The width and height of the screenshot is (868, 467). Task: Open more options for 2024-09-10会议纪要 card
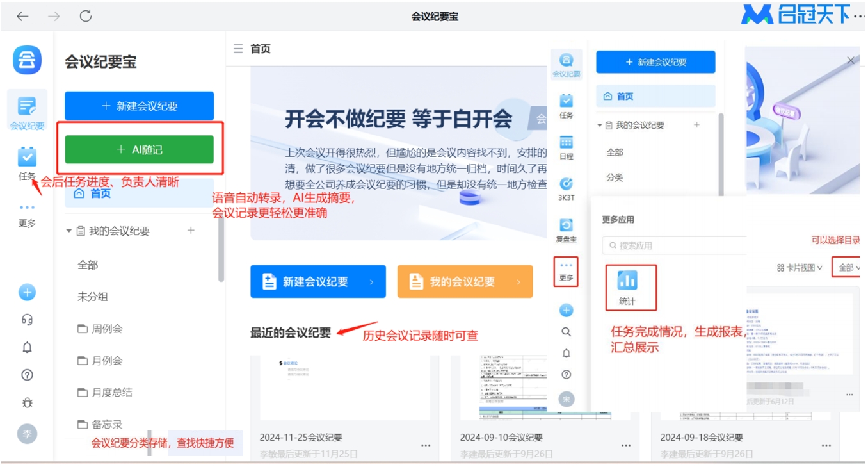pos(626,445)
